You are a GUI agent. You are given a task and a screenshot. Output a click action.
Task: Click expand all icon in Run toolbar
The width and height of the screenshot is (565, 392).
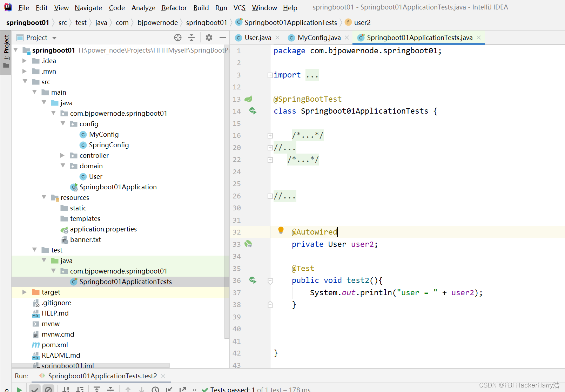pyautogui.click(x=97, y=389)
